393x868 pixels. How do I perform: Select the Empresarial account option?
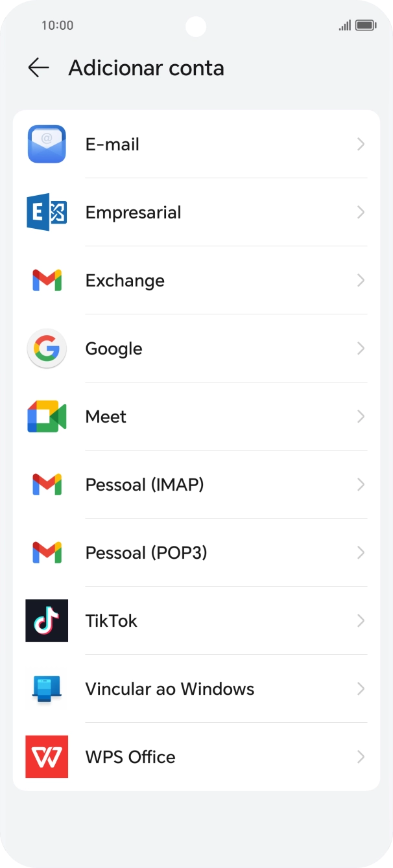click(x=133, y=212)
